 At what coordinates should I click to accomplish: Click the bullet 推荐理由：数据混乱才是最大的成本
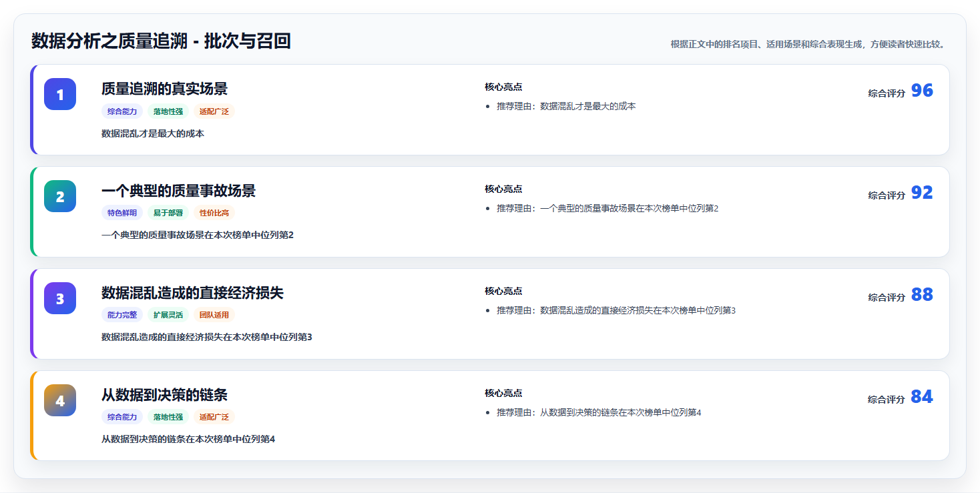566,106
